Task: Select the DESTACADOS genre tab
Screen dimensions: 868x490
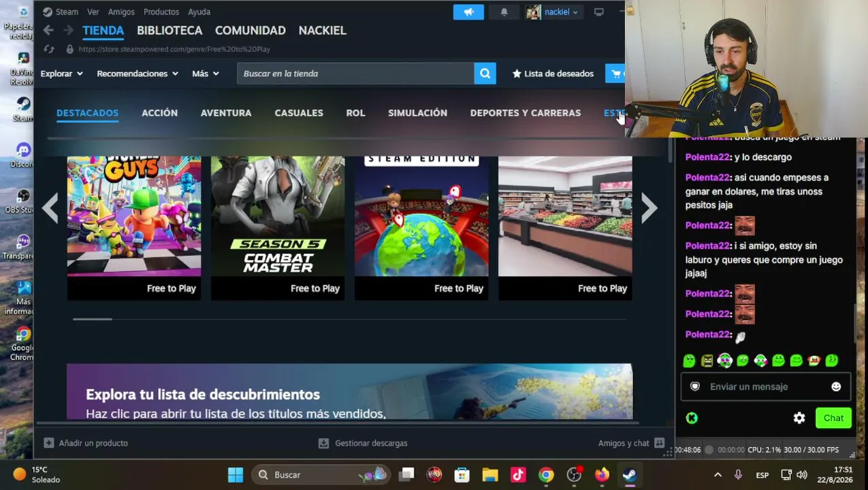Action: click(x=87, y=113)
